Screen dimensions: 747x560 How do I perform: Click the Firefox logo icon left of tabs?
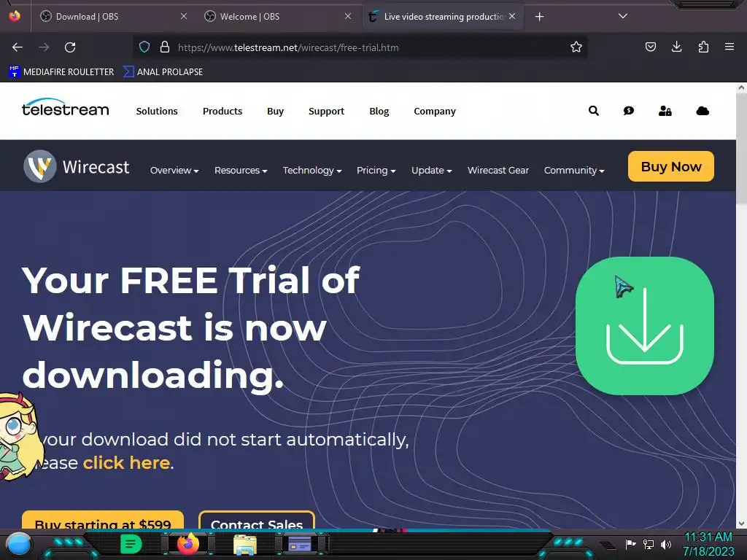(15, 16)
